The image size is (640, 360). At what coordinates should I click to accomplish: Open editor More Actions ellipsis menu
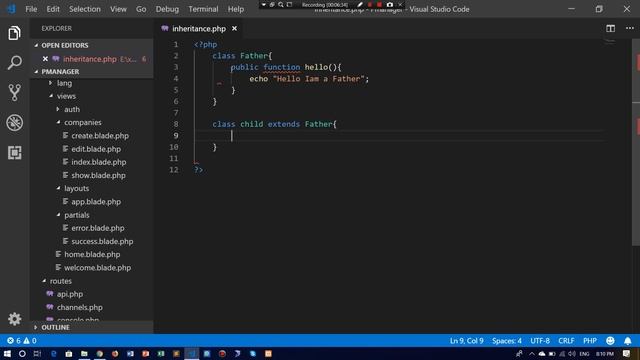[630, 29]
